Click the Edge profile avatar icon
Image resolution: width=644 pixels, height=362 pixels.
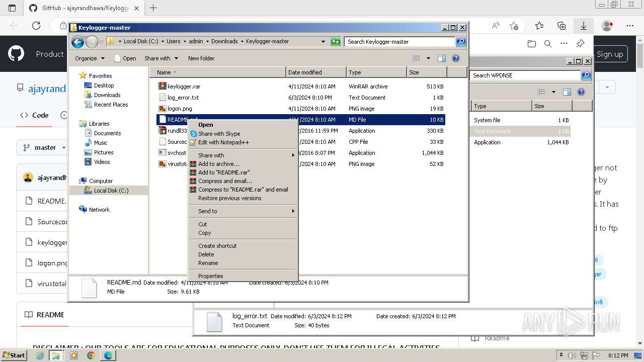tap(607, 26)
